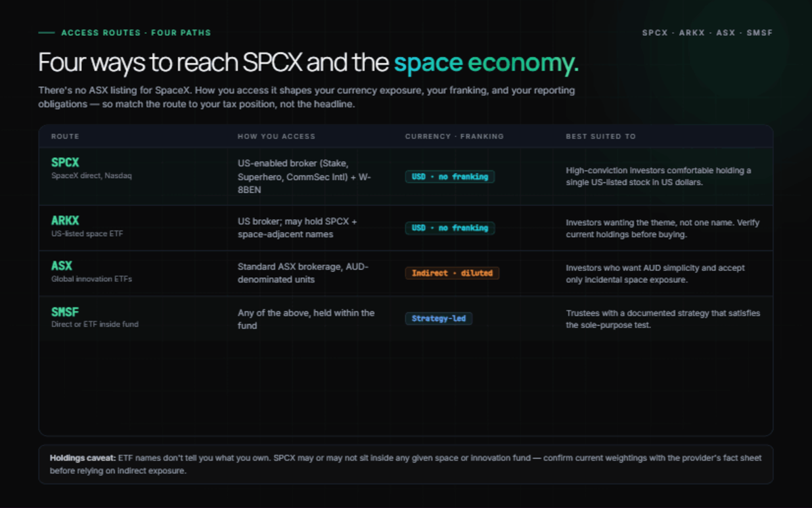The height and width of the screenshot is (508, 812).
Task: Click the 'USD · no franking' badge in SPCX row
Action: (x=450, y=177)
